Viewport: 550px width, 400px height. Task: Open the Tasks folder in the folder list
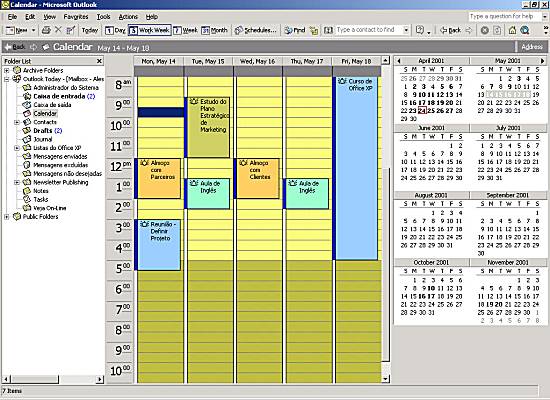[x=41, y=199]
